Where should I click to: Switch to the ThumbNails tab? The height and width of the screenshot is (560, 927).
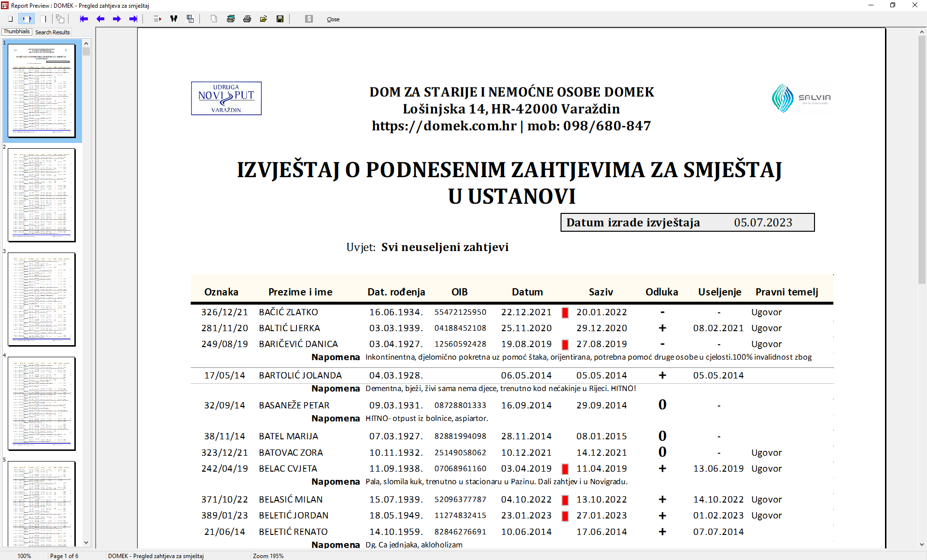tap(17, 32)
